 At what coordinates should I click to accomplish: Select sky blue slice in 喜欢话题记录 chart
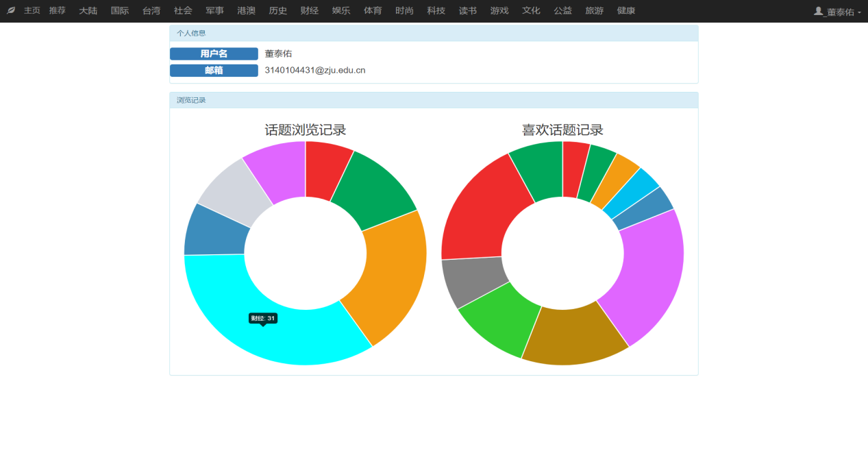[630, 194]
